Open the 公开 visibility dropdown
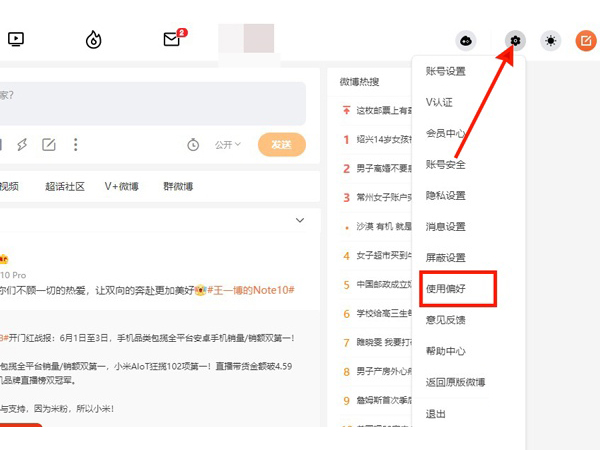 pos(227,145)
